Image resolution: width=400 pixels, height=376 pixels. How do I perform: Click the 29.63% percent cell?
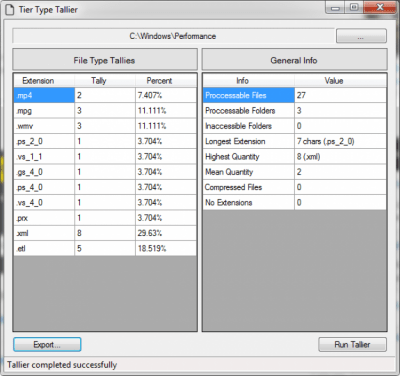(x=166, y=233)
